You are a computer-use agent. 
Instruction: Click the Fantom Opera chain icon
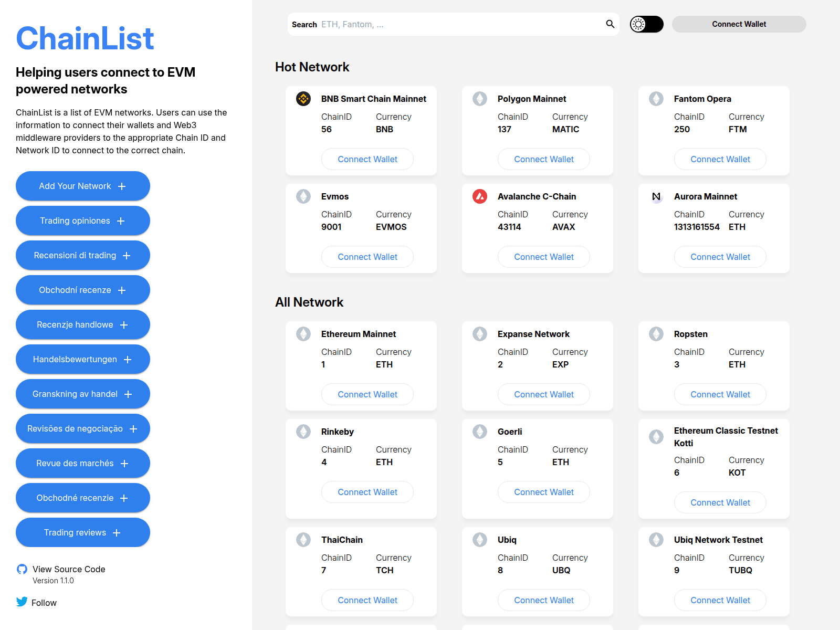click(656, 99)
